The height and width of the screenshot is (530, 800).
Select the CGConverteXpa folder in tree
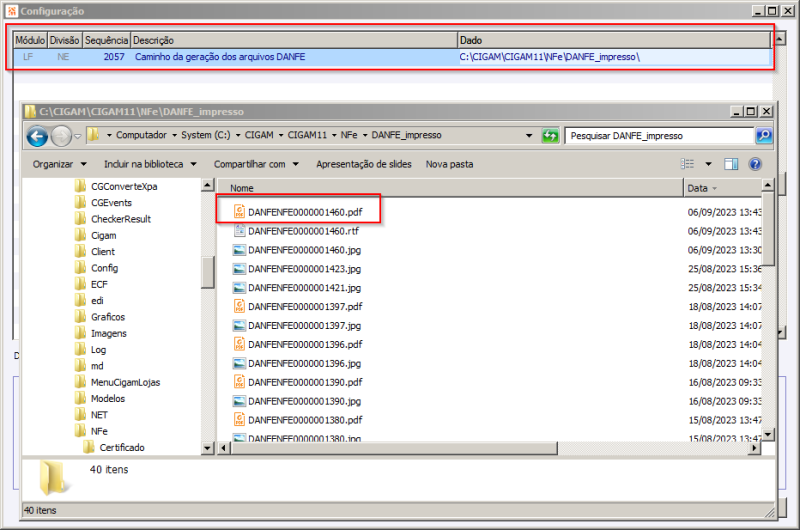pos(116,186)
